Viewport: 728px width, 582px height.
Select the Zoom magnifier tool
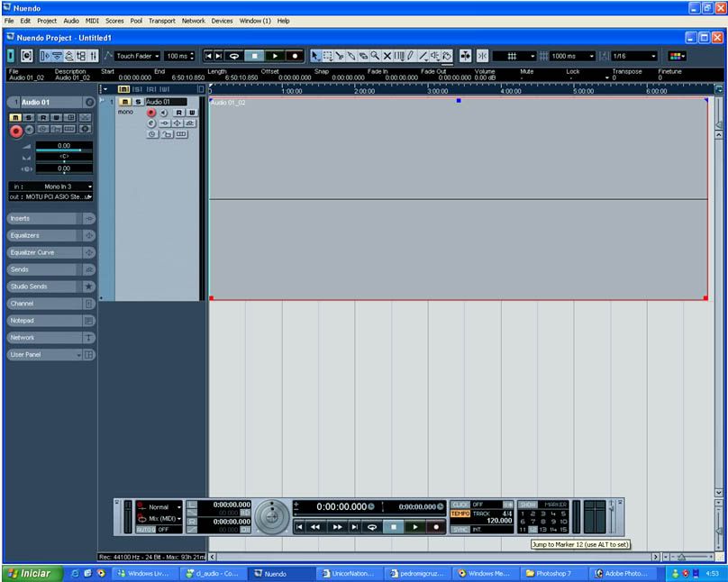coord(375,56)
